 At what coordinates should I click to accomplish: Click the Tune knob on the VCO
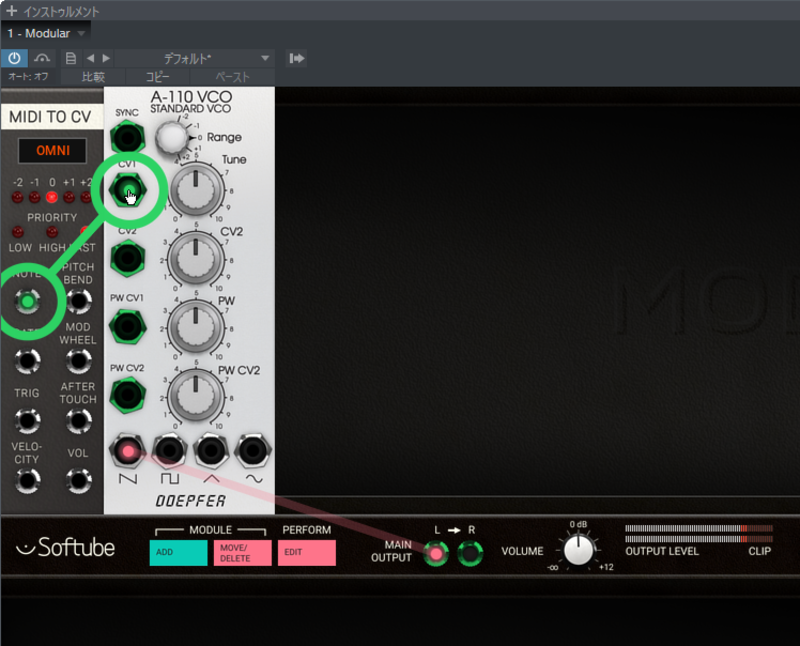196,191
